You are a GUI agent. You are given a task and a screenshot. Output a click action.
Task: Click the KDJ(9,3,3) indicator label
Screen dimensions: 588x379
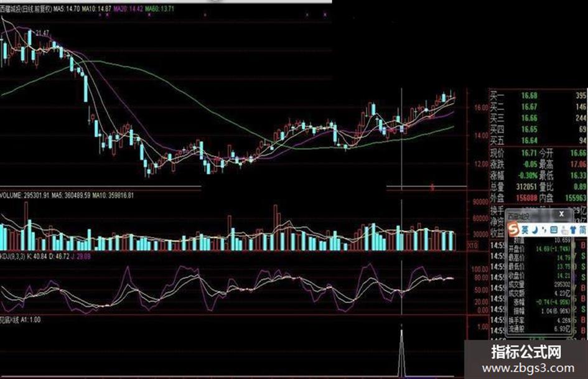pos(12,256)
